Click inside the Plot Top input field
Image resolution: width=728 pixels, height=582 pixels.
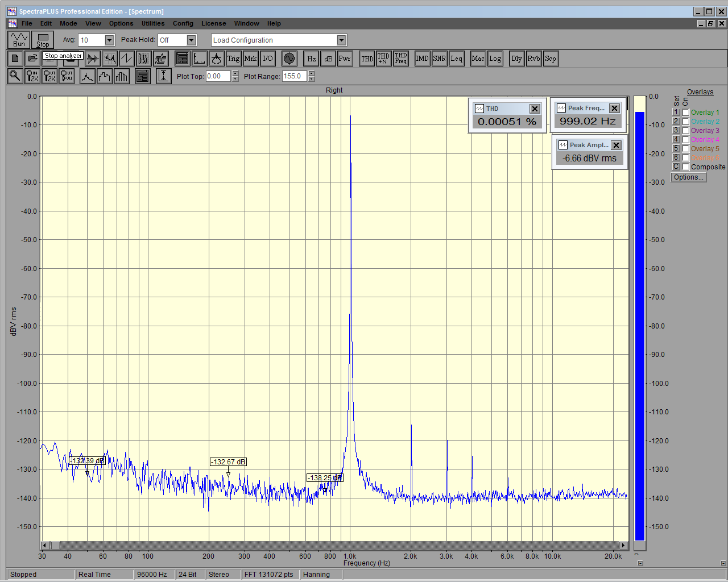pyautogui.click(x=218, y=76)
